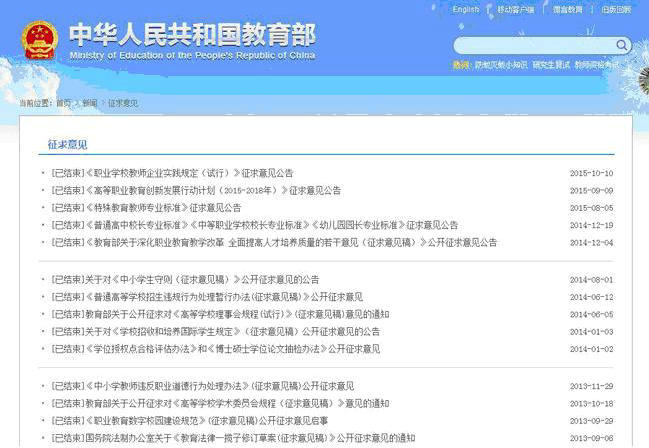Switch site language to English
Viewport: 649px width, 448px height.
(x=465, y=9)
